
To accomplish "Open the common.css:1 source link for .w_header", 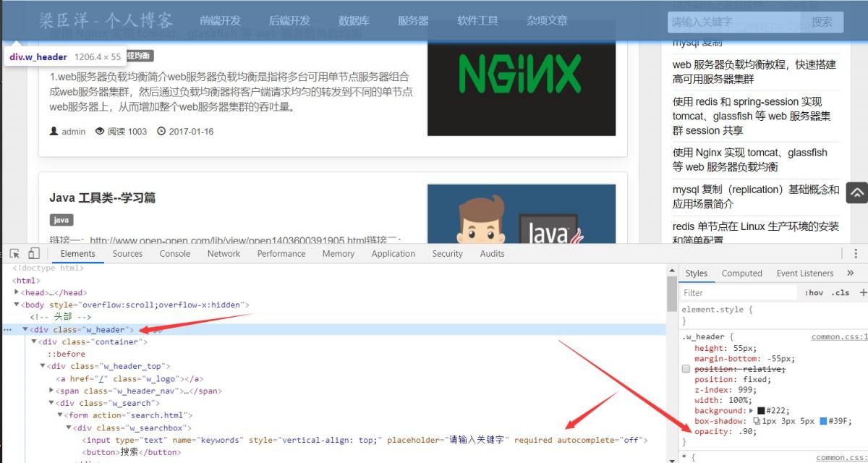I will 839,336.
